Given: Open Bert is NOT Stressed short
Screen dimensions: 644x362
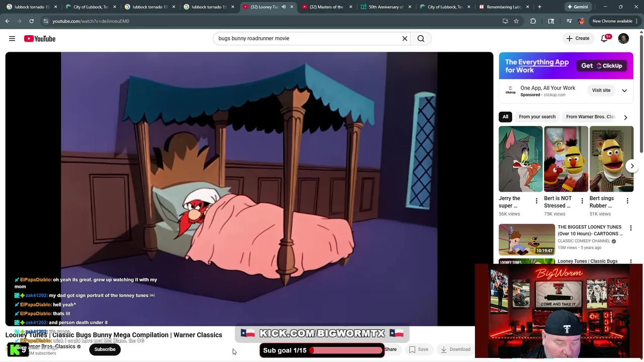Looking at the screenshot, I should 566,159.
